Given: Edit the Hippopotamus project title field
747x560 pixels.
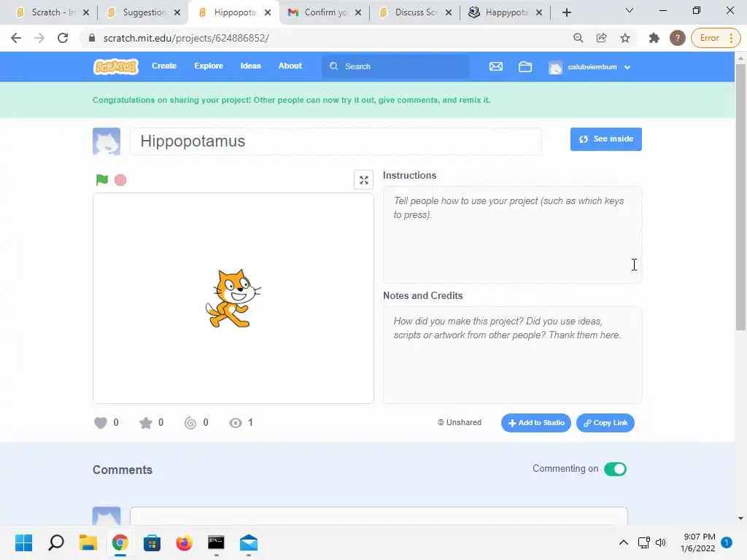Looking at the screenshot, I should 336,141.
